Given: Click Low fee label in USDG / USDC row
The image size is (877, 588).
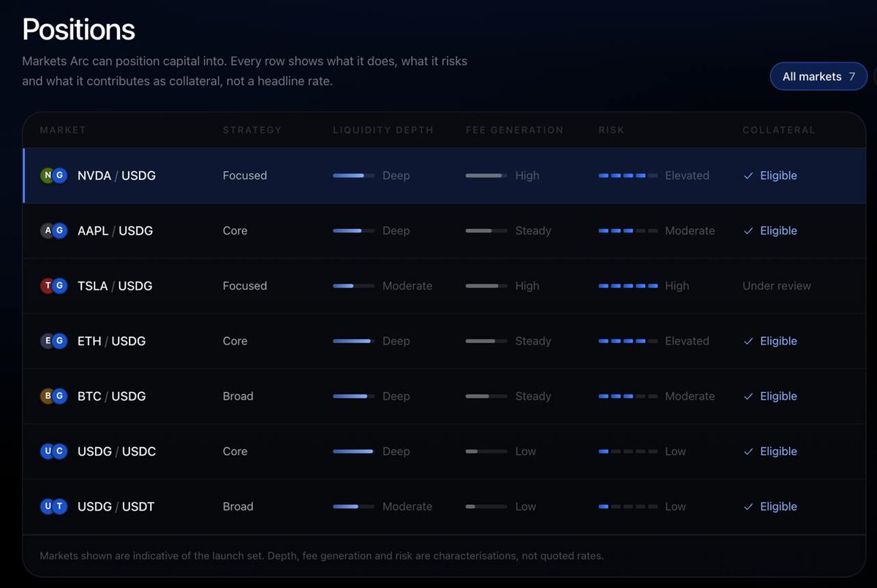Looking at the screenshot, I should click(525, 451).
